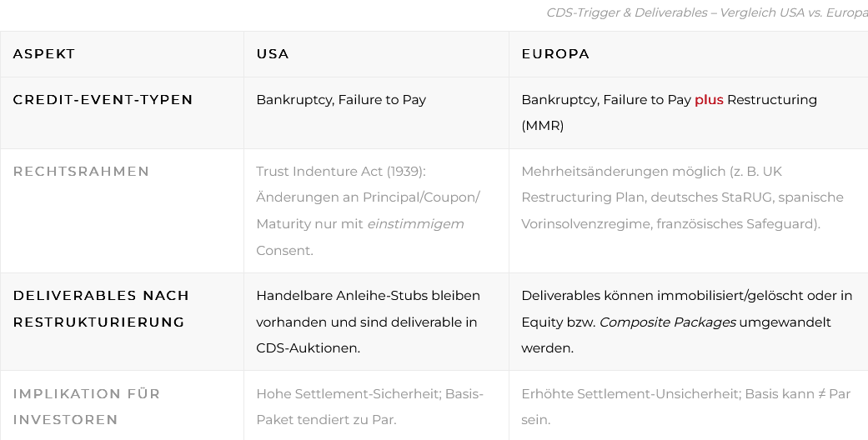Select the IMPLIKATION FÜR INVESTOREN row label

87,407
